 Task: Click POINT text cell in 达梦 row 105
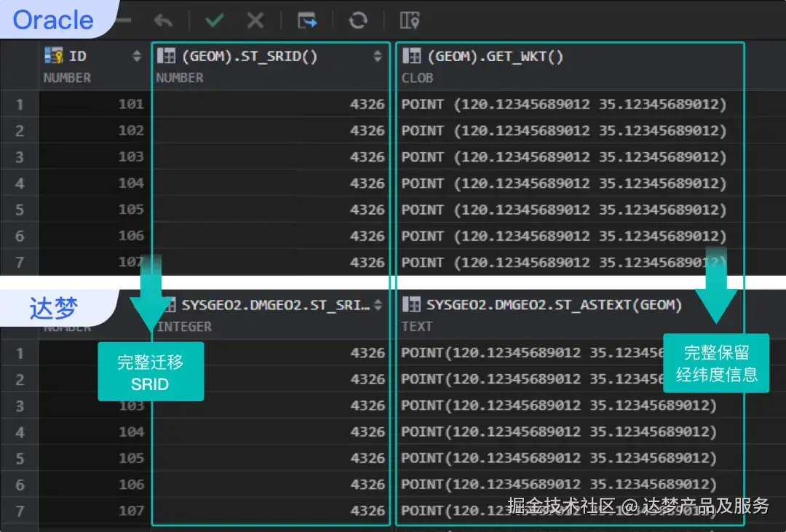pyautogui.click(x=570, y=458)
